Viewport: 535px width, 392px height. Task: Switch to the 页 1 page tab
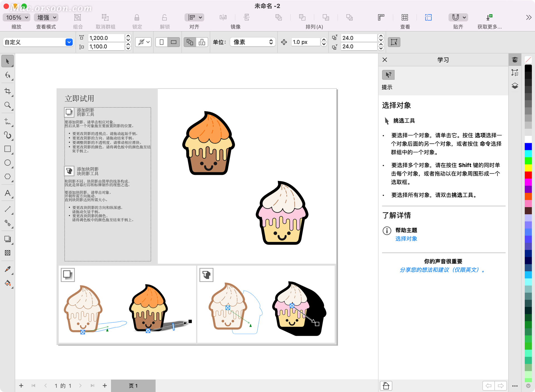133,386
